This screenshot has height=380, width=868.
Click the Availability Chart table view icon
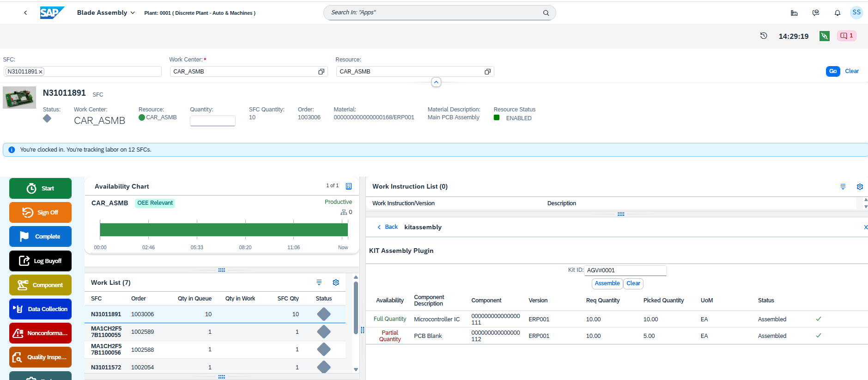349,186
